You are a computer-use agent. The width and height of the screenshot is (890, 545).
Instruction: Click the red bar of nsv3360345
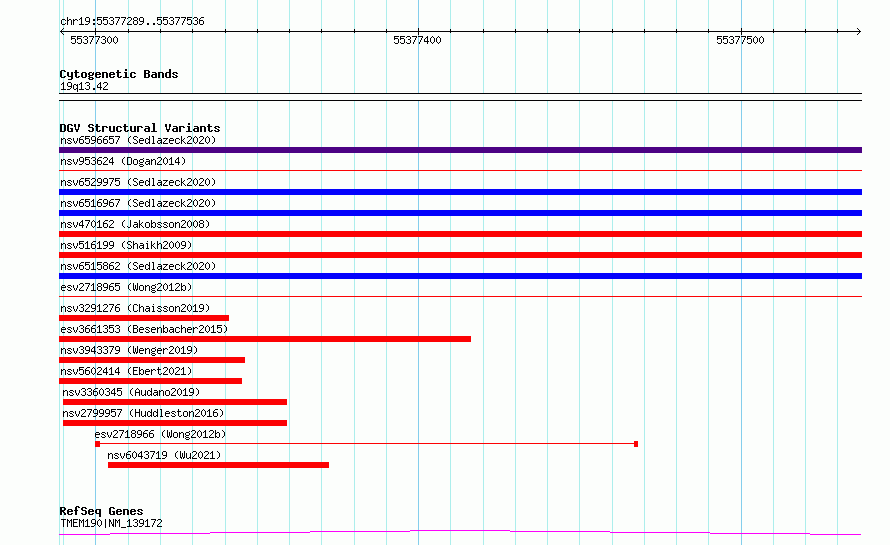tap(175, 402)
